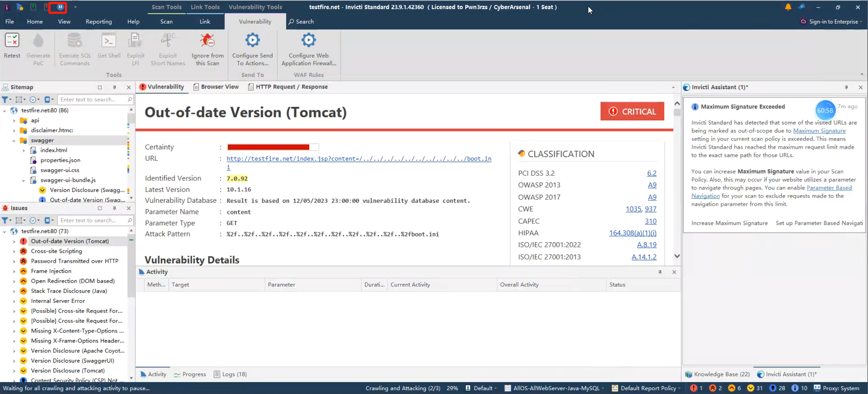Pause the scan from quick access toolbar

[x=60, y=7]
